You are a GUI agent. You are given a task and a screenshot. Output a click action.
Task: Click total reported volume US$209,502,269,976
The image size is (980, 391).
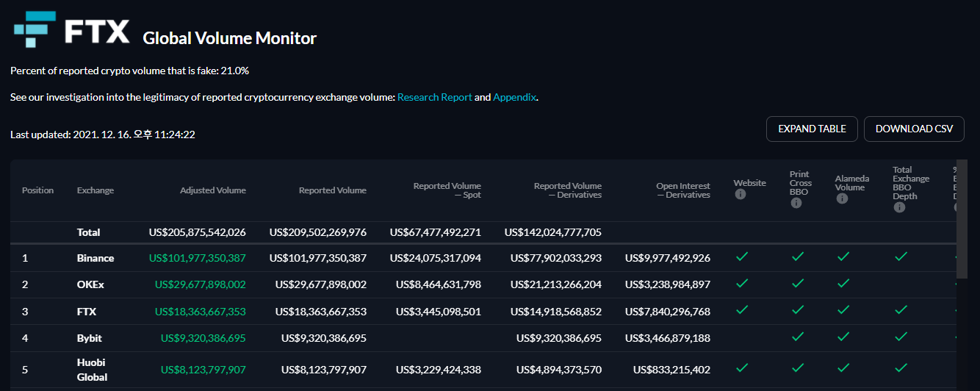[x=318, y=232]
